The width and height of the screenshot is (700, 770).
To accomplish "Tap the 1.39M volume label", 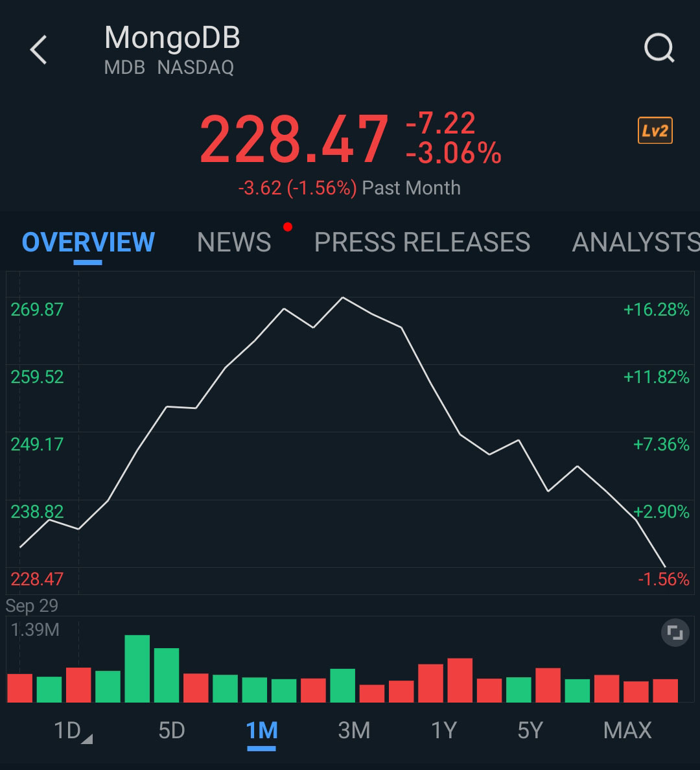I will coord(34,630).
